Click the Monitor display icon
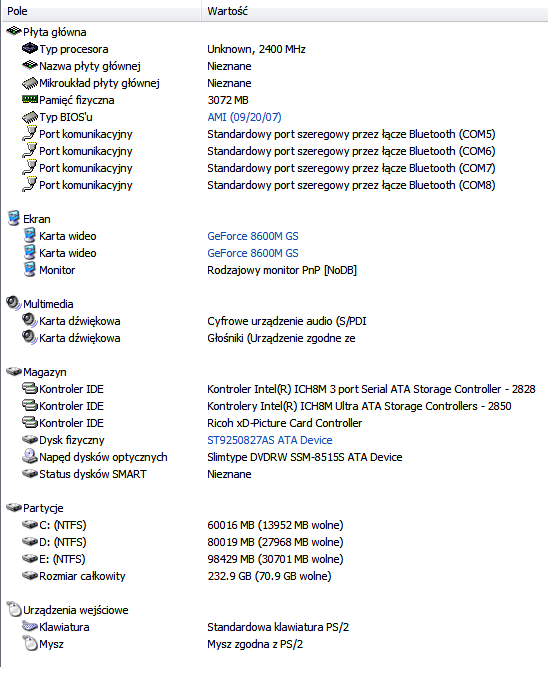 point(30,269)
